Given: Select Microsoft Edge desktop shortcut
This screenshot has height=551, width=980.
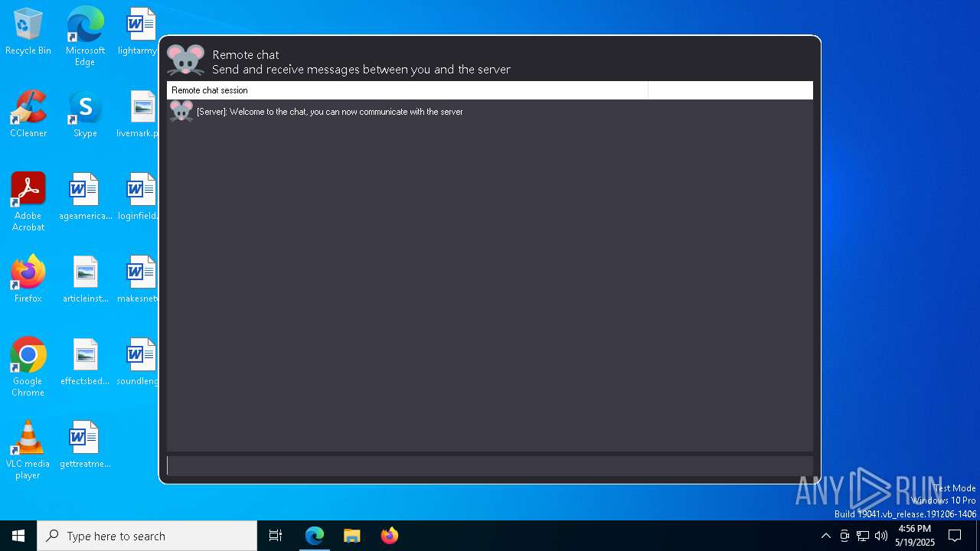Looking at the screenshot, I should tap(85, 36).
